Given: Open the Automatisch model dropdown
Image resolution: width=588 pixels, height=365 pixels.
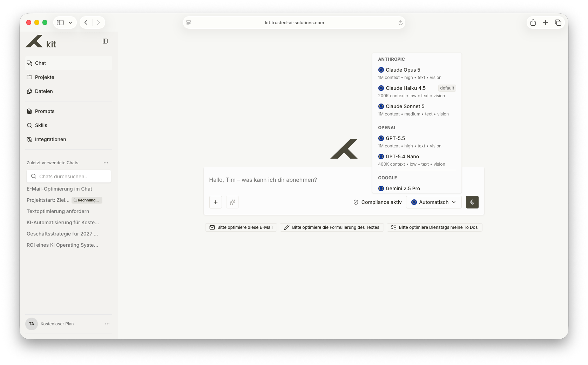Looking at the screenshot, I should point(434,202).
